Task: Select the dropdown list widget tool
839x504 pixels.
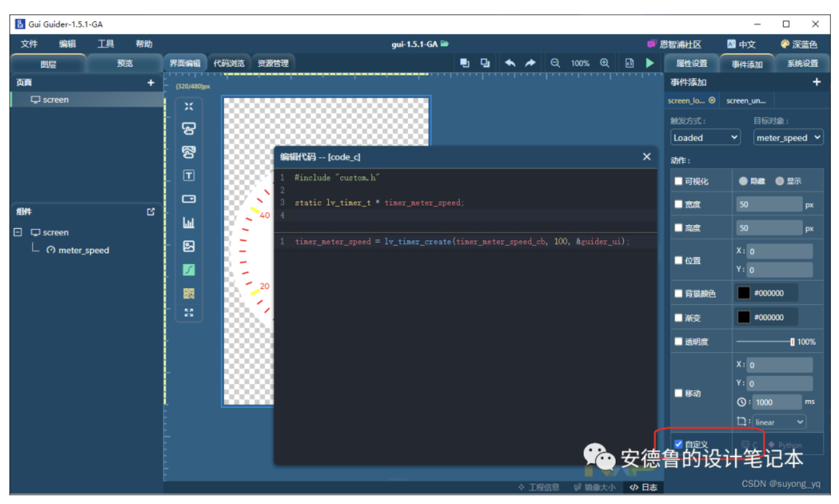Action: 189,199
